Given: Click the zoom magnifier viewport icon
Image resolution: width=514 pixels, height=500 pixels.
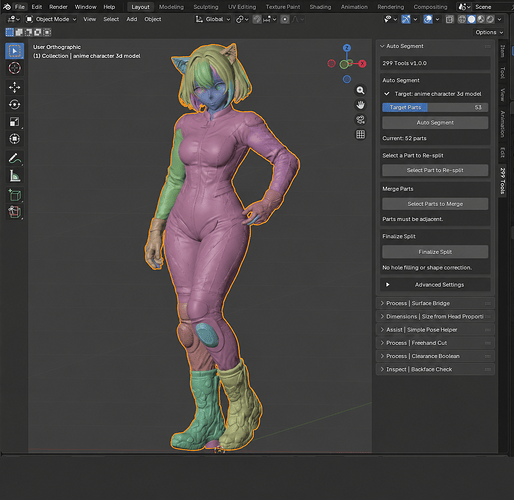Looking at the screenshot, I should click(360, 90).
